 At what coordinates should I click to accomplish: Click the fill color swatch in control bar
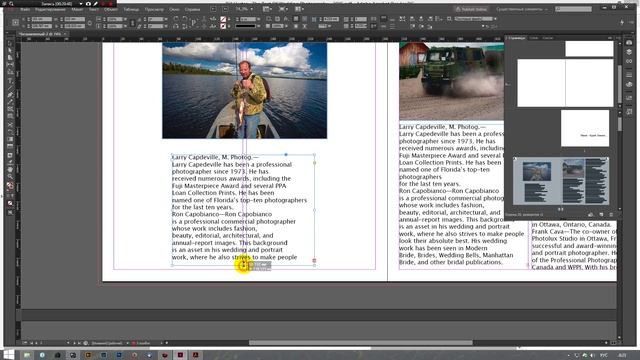click(223, 19)
